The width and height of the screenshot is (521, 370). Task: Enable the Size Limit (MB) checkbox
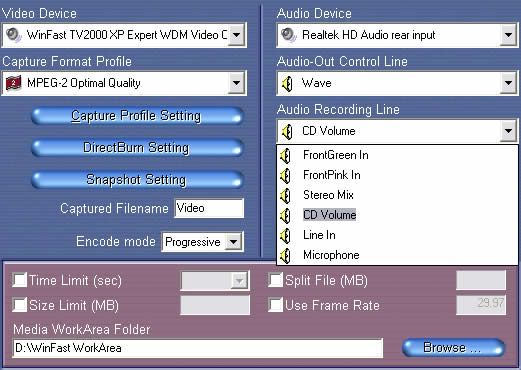19,305
